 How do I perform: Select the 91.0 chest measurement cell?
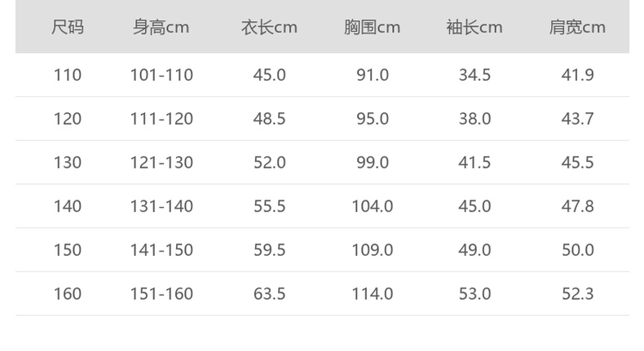[372, 75]
